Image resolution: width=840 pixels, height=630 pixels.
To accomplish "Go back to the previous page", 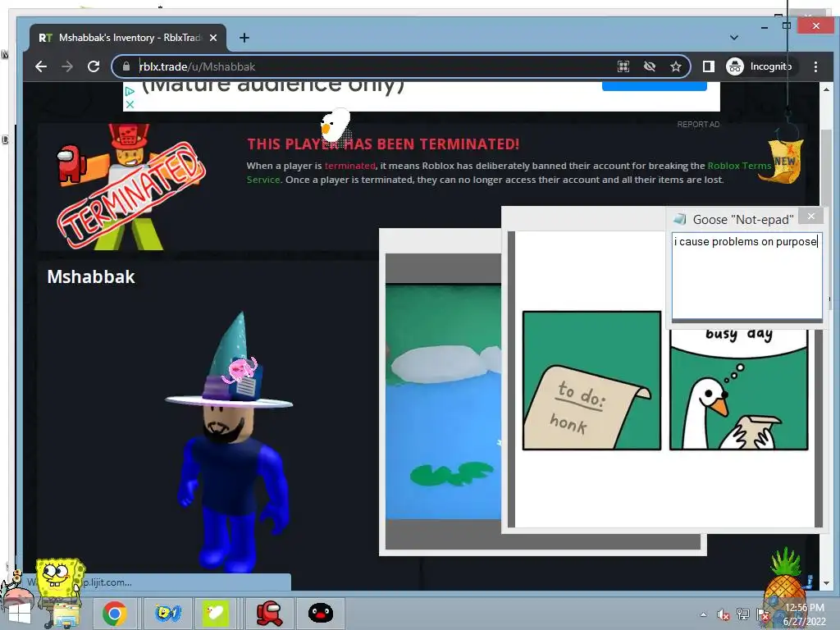I will click(41, 66).
